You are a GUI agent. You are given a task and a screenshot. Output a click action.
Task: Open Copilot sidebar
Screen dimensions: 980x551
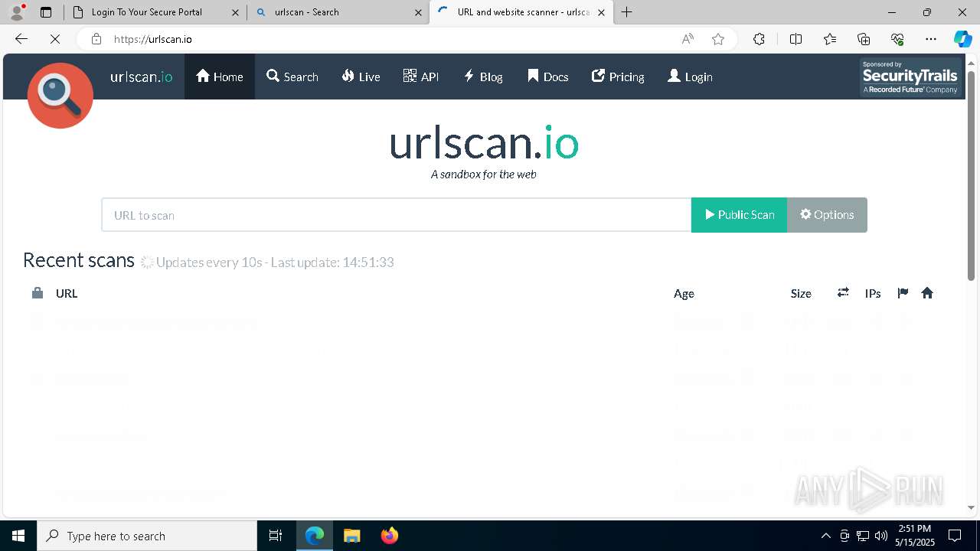click(962, 39)
